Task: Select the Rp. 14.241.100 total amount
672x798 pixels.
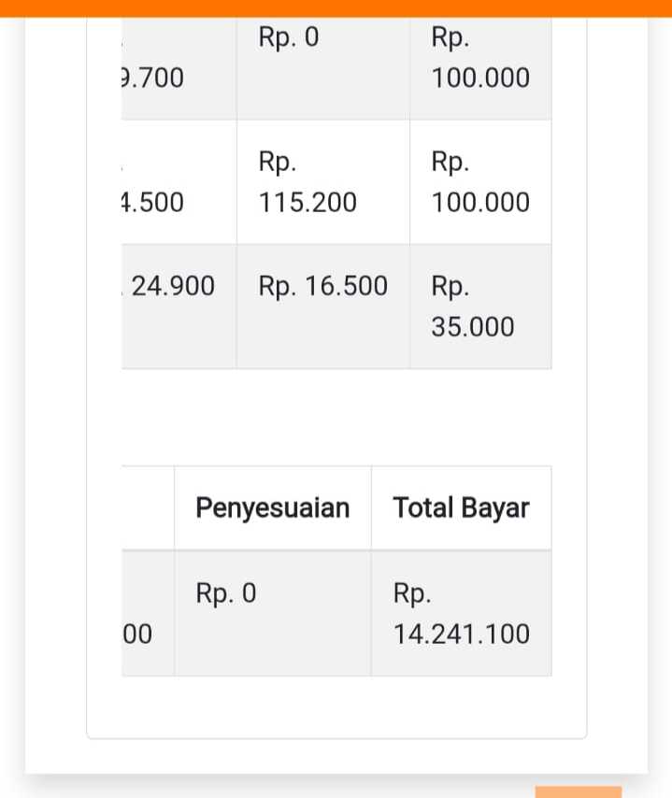Action: (x=461, y=614)
